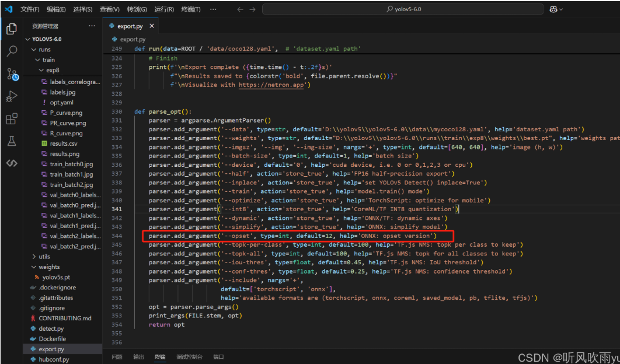Follow the https://netron.app link in code
The height and width of the screenshot is (364, 620).
pyautogui.click(x=272, y=85)
